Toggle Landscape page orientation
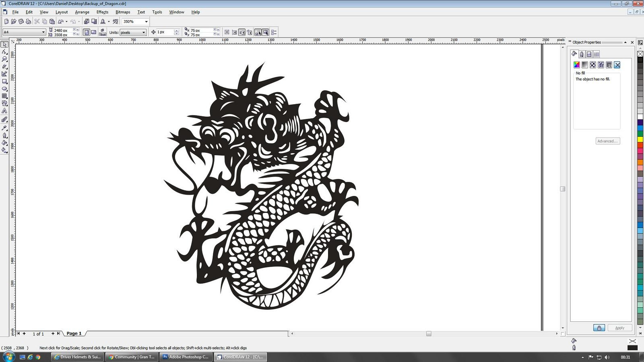 pyautogui.click(x=94, y=32)
